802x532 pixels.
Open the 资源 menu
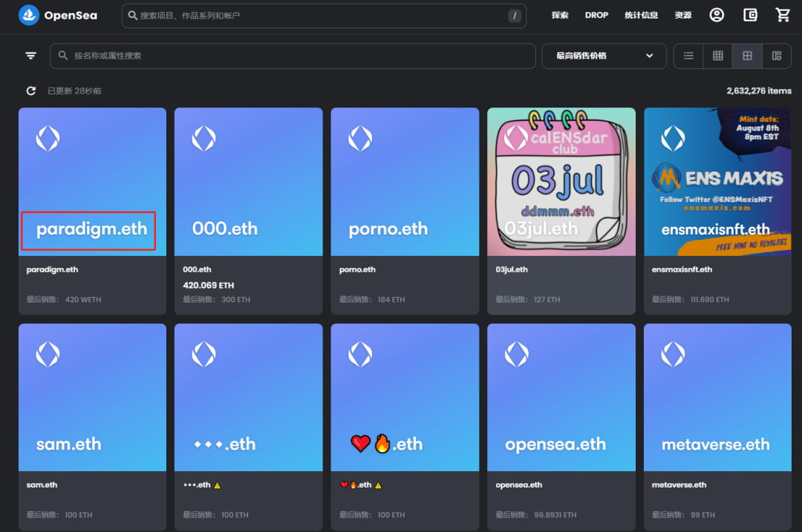click(683, 16)
